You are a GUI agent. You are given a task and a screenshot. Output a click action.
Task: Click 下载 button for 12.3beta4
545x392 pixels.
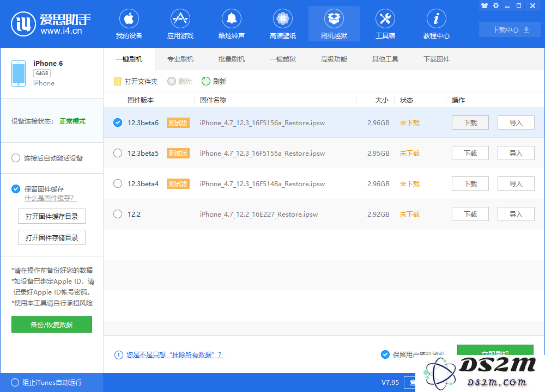tap(470, 183)
